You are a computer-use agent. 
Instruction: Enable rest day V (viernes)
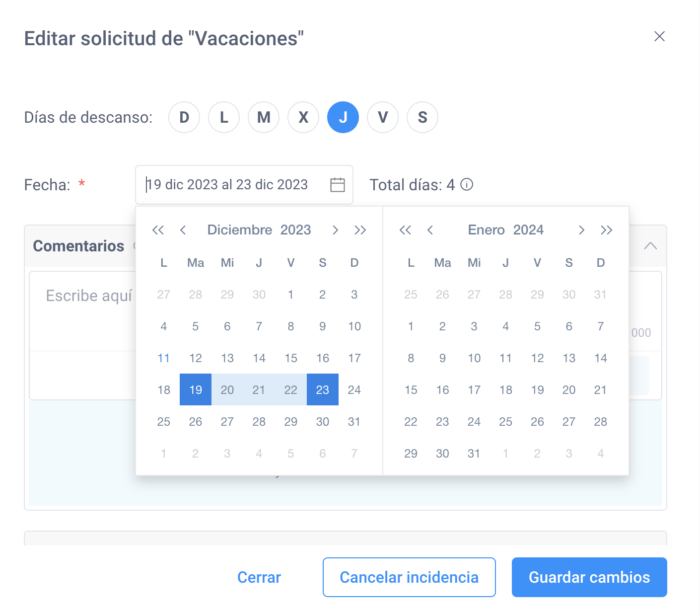tap(383, 117)
